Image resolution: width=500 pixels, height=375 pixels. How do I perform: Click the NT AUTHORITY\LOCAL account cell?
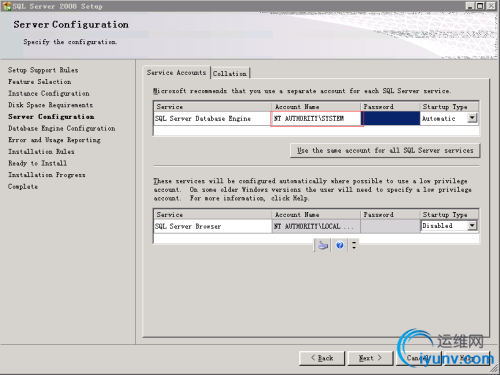pyautogui.click(x=316, y=226)
